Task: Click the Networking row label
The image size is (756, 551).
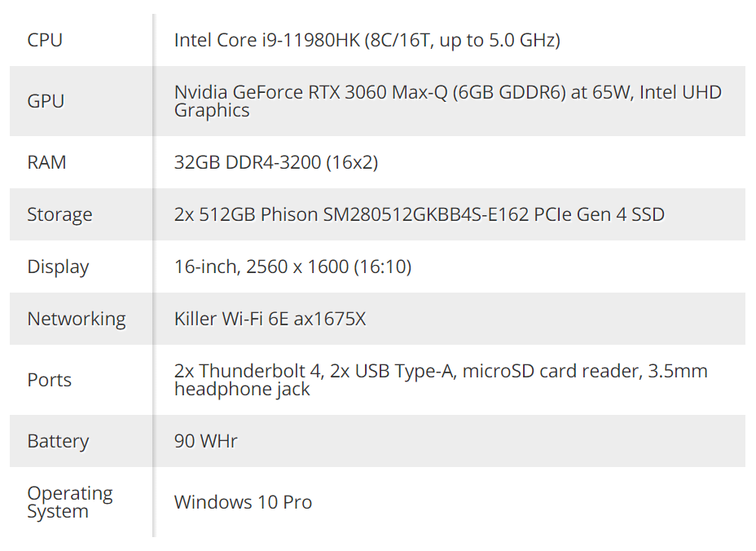Action: [77, 319]
